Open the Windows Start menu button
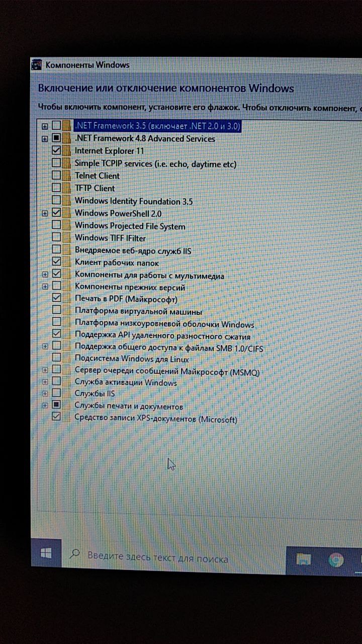This screenshot has height=644, width=362. pyautogui.click(x=46, y=553)
